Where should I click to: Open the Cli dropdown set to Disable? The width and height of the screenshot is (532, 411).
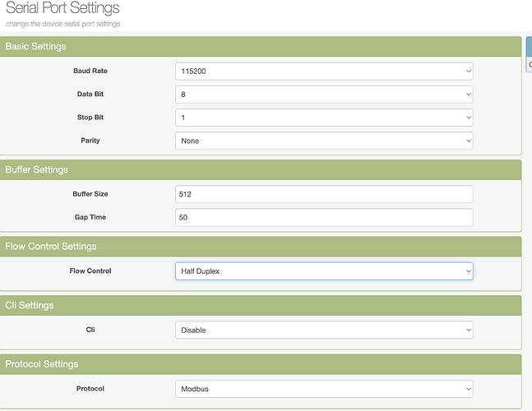[324, 330]
